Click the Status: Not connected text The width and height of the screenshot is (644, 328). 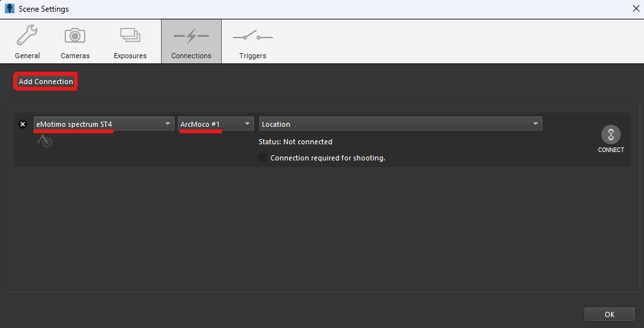tap(295, 142)
